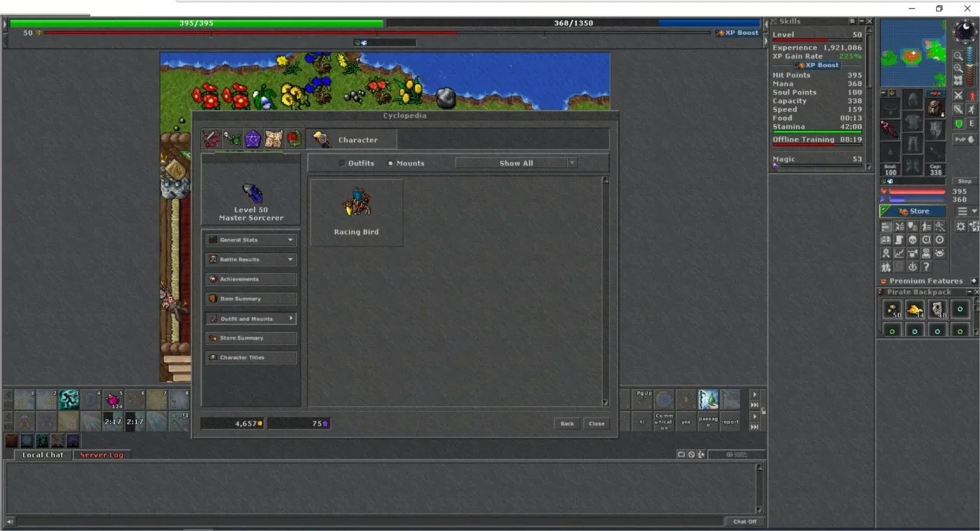Zoom out the minimap
The width and height of the screenshot is (980, 531).
click(958, 56)
